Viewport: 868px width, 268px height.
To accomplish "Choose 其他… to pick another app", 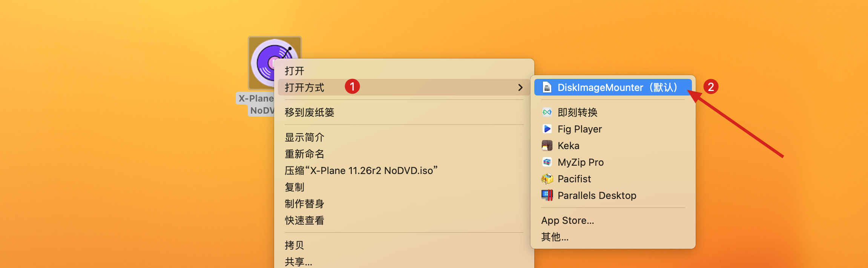I will coord(555,237).
